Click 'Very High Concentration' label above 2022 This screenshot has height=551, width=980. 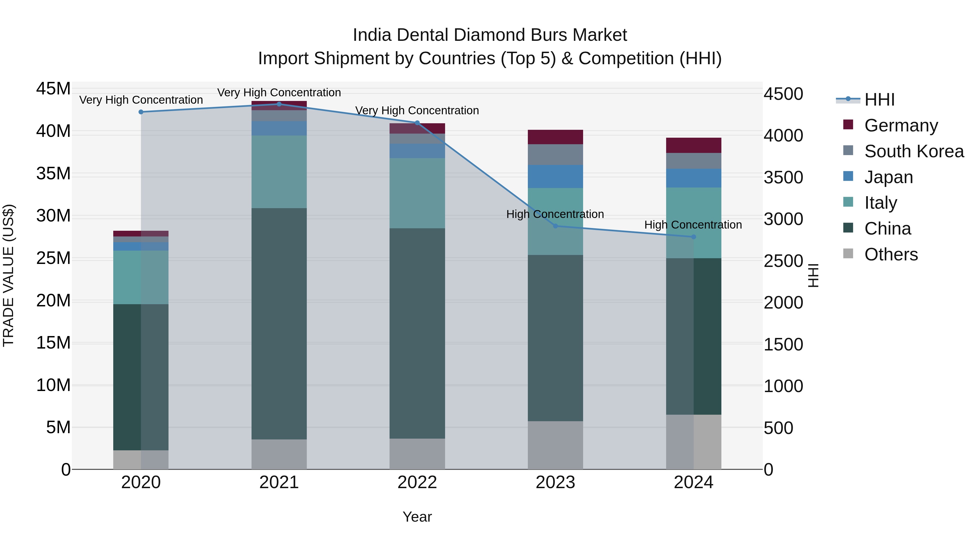point(417,111)
